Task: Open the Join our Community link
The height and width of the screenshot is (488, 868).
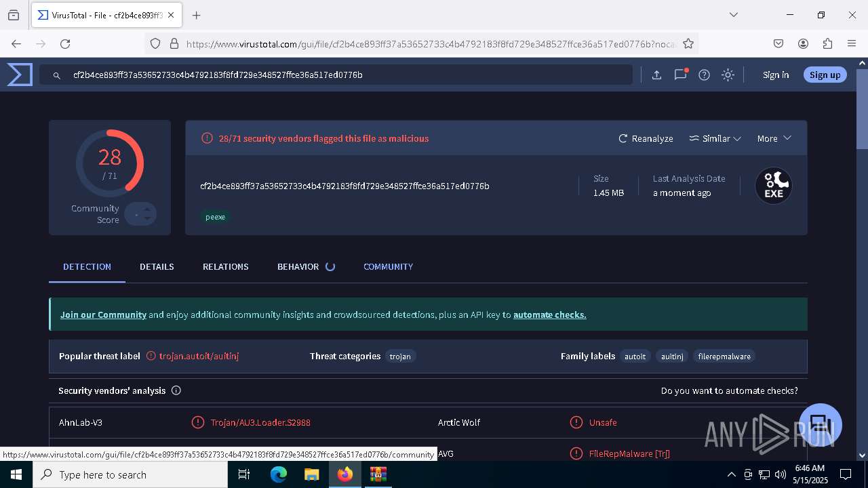Action: click(103, 314)
